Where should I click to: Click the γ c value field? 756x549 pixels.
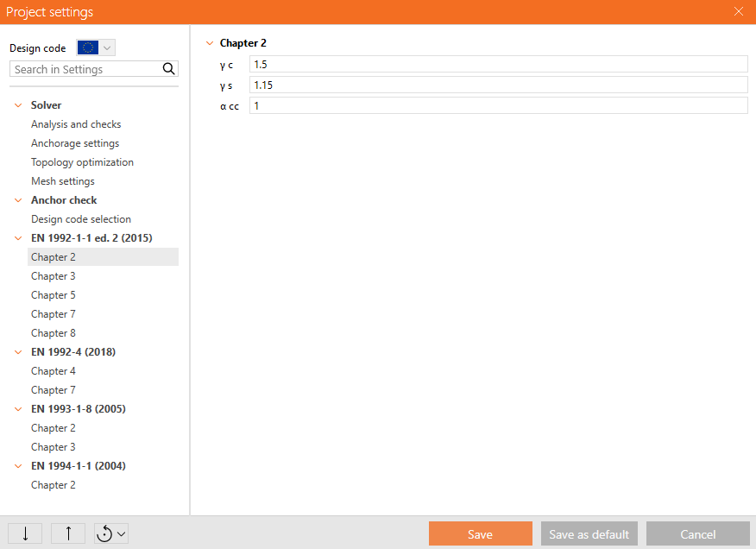coord(499,64)
